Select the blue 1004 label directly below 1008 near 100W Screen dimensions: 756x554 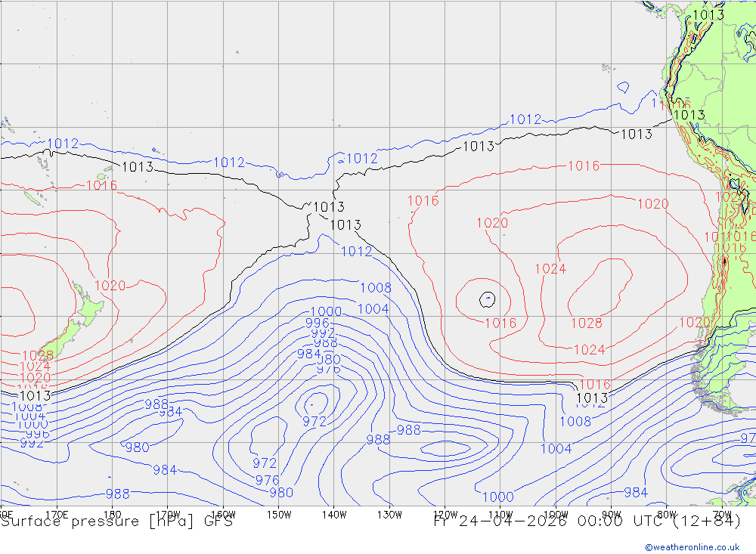pos(556,449)
